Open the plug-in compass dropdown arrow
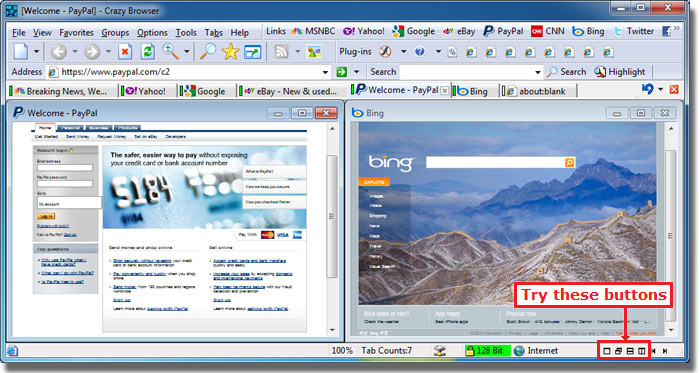 (x=403, y=52)
